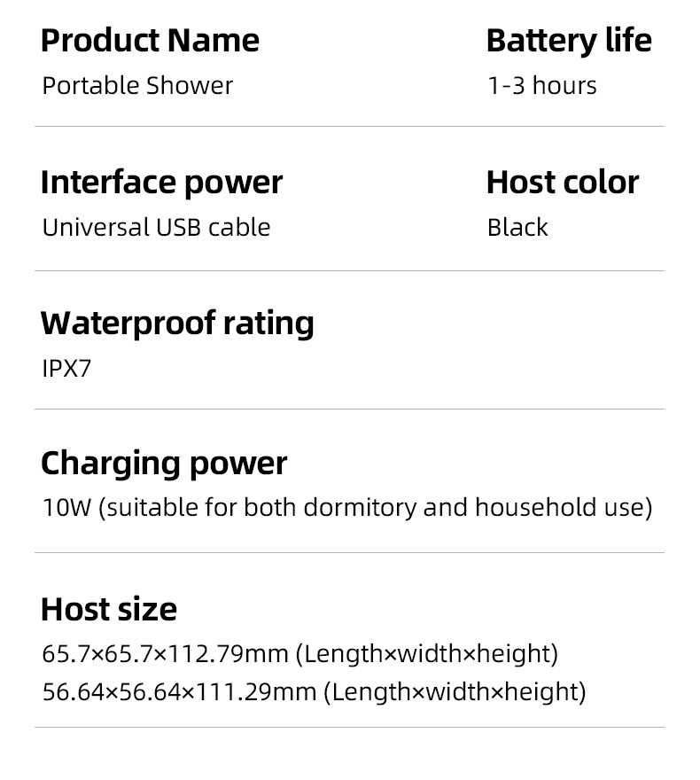Click the divider line under Portable Shower
The width and height of the screenshot is (700, 780).
click(349, 127)
